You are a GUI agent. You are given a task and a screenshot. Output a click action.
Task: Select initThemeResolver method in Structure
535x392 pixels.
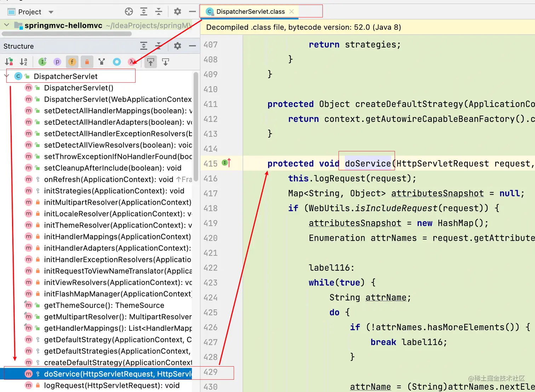(x=118, y=225)
